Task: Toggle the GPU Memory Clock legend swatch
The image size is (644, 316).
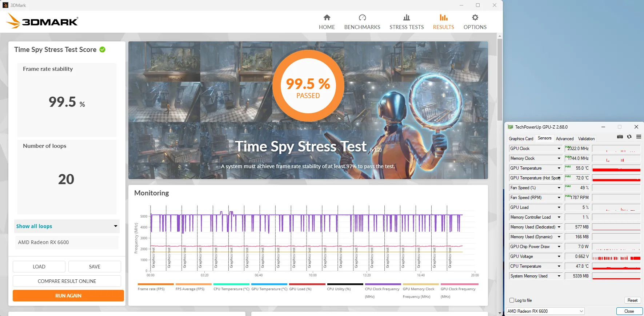Action: point(421,284)
